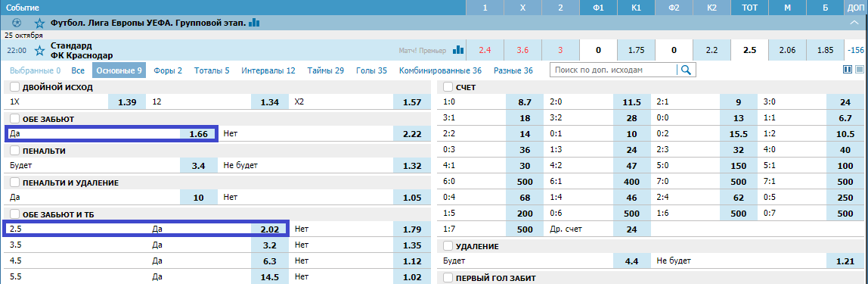The height and width of the screenshot is (284, 868).
Task: Toggle the СЧЕТ market checkbox
Action: click(x=448, y=87)
